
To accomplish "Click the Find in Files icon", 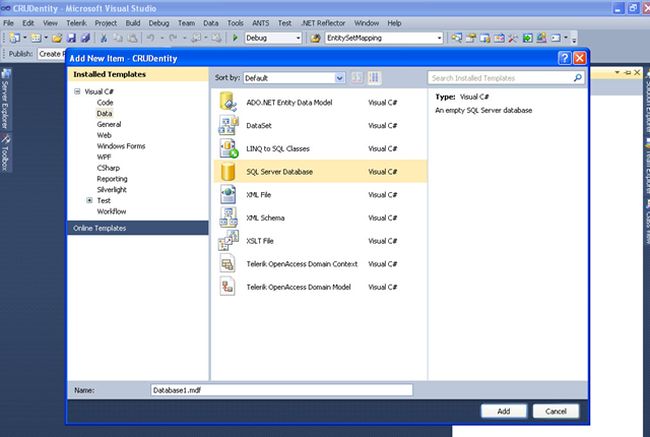I will click(x=315, y=38).
